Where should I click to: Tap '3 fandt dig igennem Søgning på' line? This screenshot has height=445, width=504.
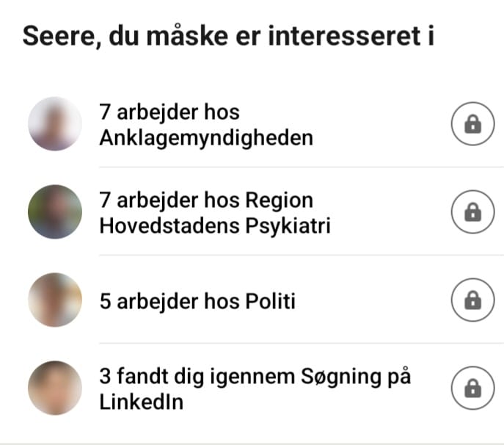tap(255, 377)
